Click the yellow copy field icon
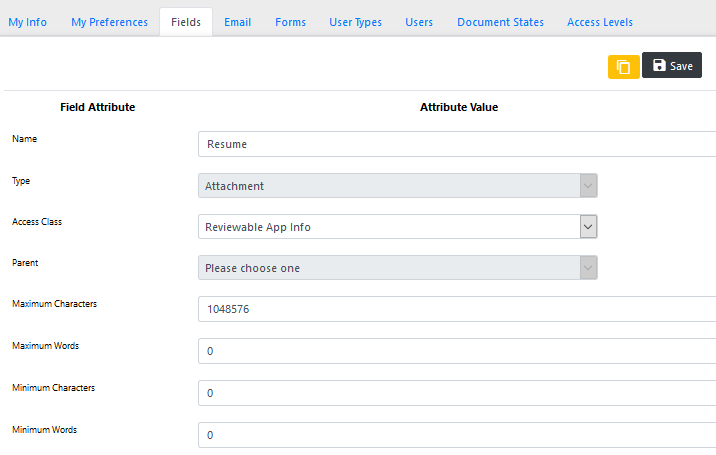Image resolution: width=716 pixels, height=455 pixels. tap(623, 67)
